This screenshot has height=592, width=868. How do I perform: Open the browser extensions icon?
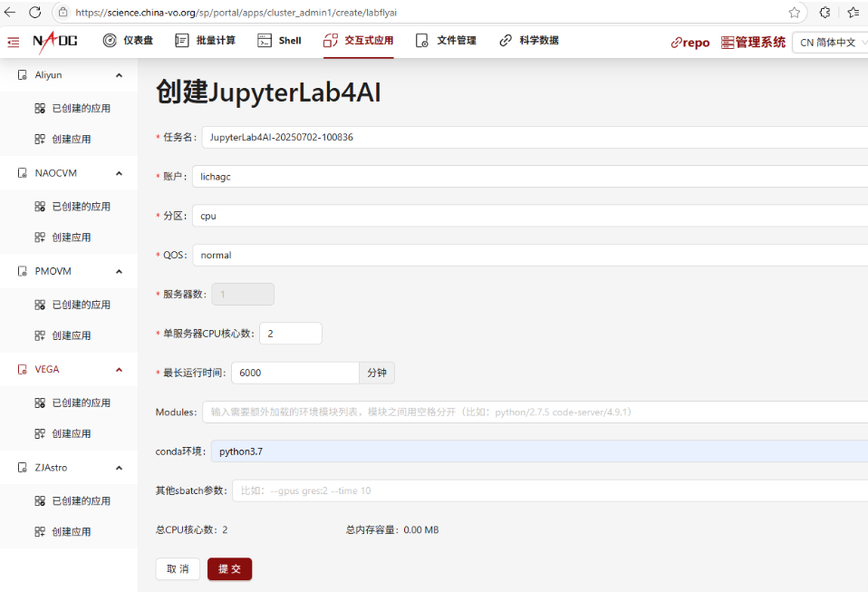point(825,12)
